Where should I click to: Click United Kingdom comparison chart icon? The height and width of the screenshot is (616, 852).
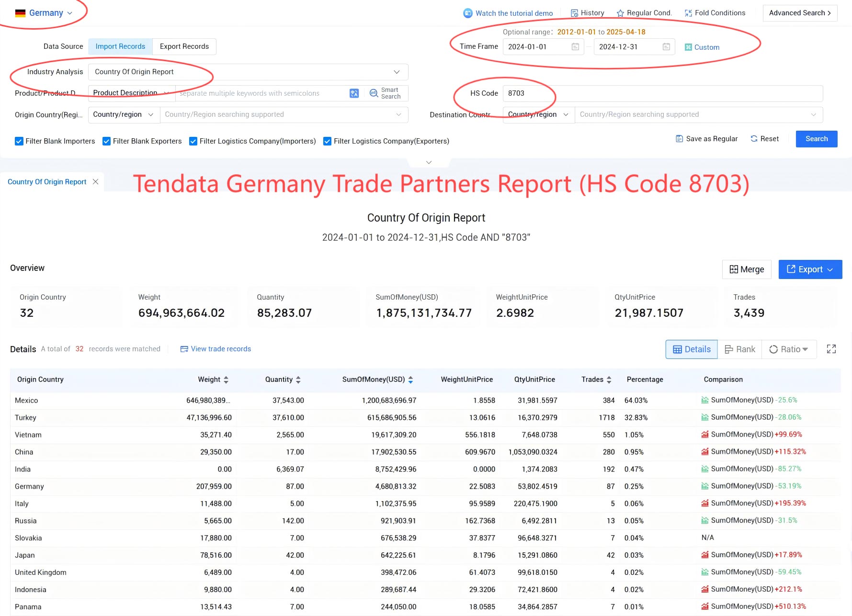(705, 572)
